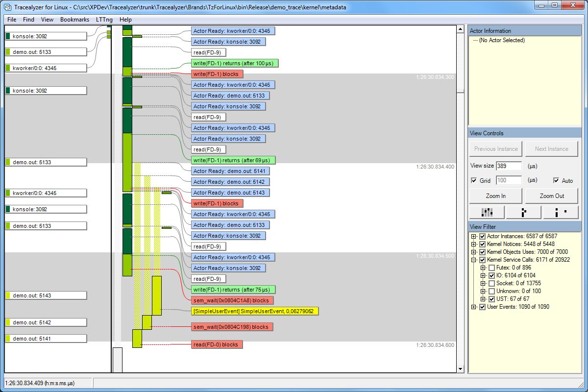Enable the Socket filter checkbox

click(x=491, y=283)
